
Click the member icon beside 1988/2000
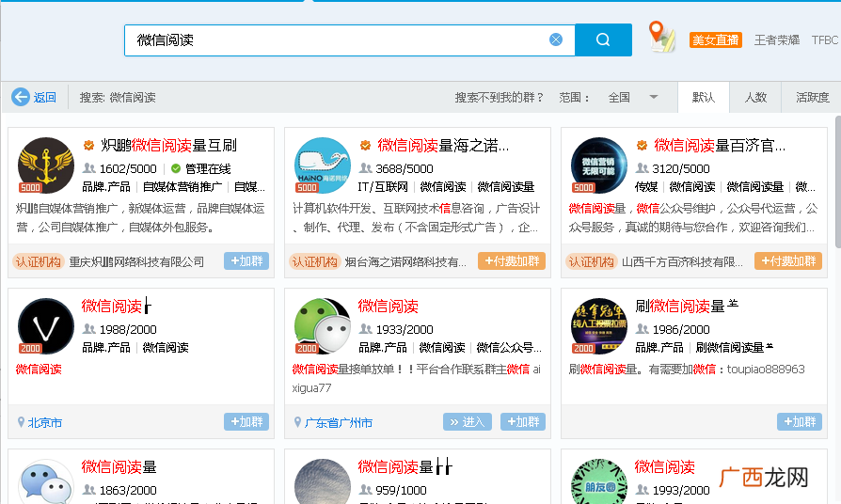click(x=89, y=329)
